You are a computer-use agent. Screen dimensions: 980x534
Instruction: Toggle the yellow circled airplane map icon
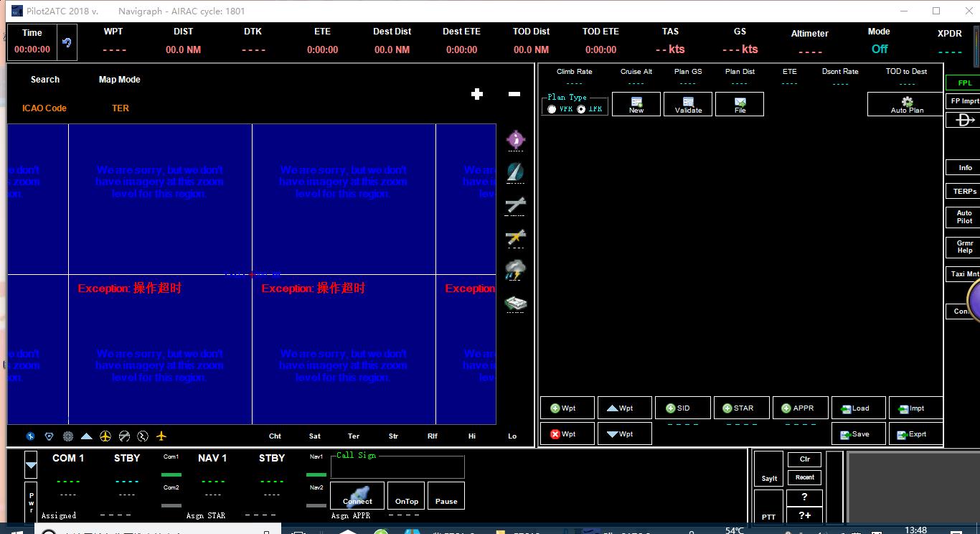(105, 436)
